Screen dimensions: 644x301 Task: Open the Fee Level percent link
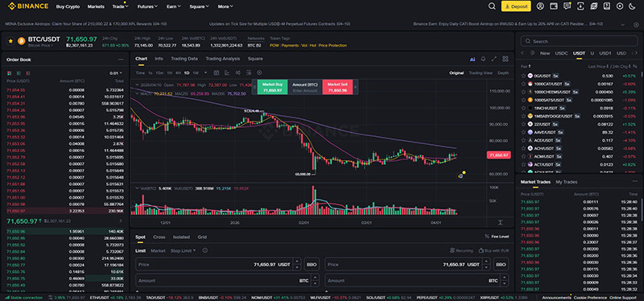[x=497, y=237]
